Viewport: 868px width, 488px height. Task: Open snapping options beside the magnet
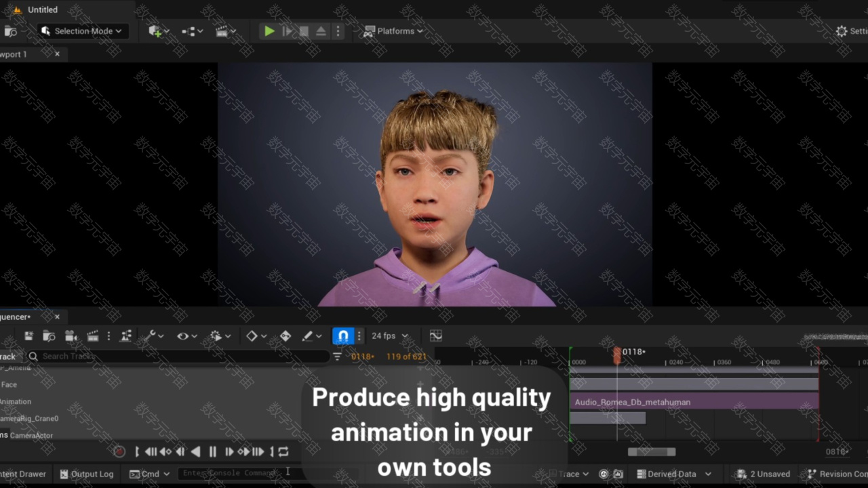[x=359, y=336]
